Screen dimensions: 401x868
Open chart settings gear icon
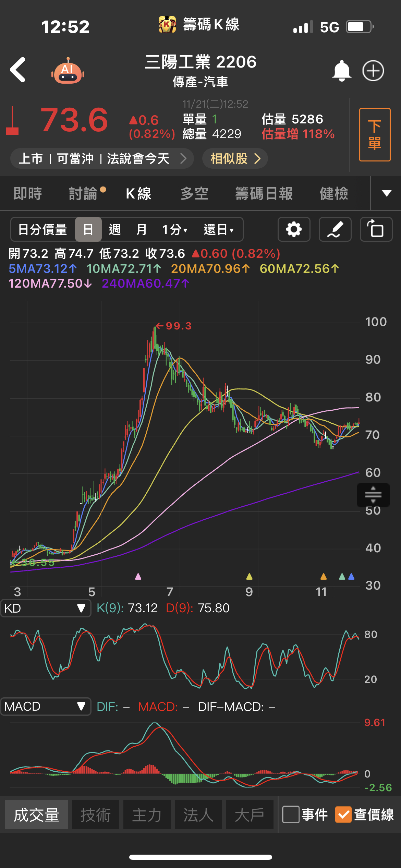tap(294, 229)
